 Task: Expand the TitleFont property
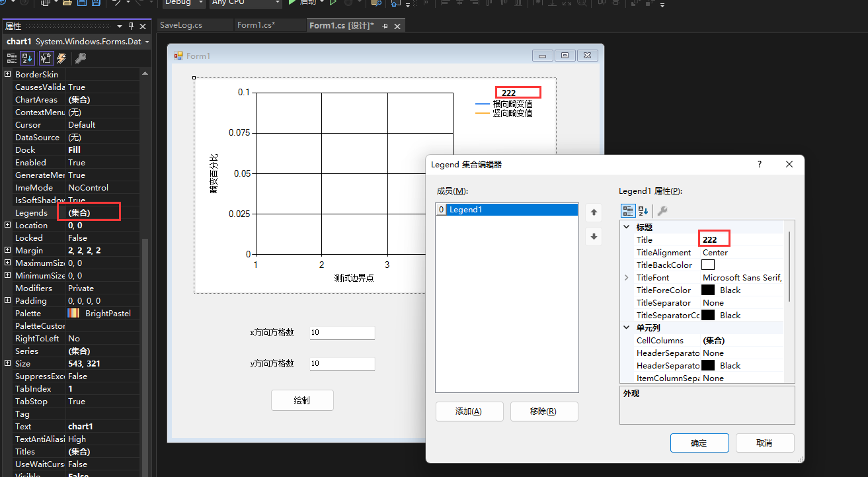tap(627, 277)
